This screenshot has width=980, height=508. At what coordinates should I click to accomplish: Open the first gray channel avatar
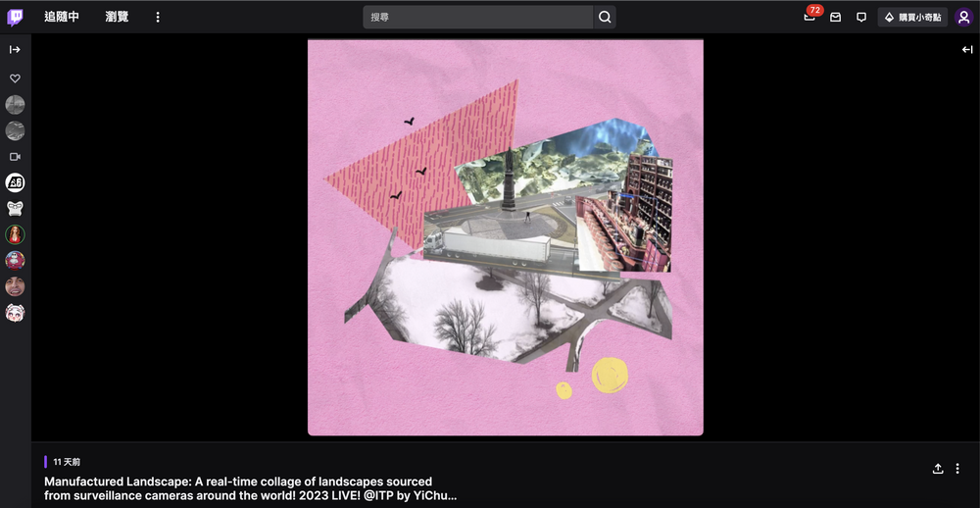15,105
